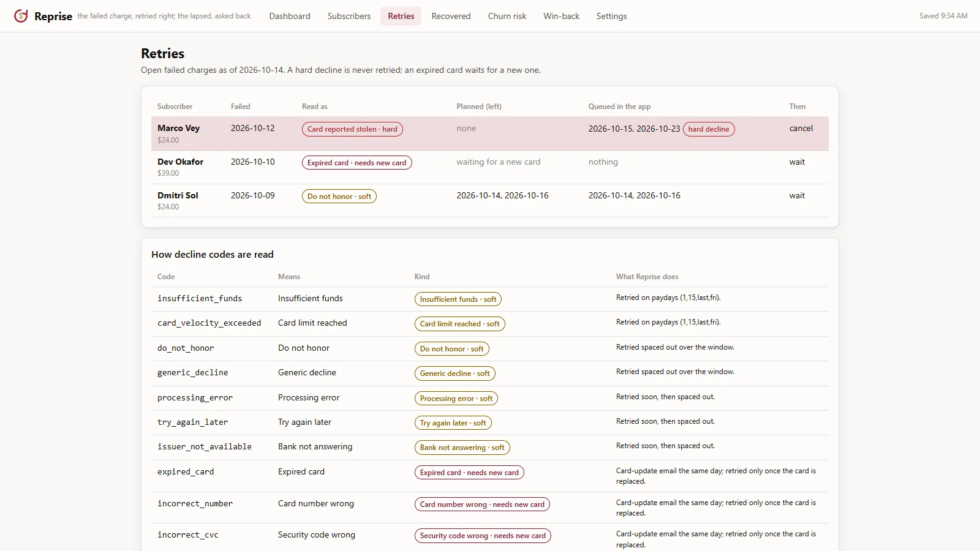Click the Dev Okafor subscriber name
Image resolution: width=980 pixels, height=551 pixels.
180,162
